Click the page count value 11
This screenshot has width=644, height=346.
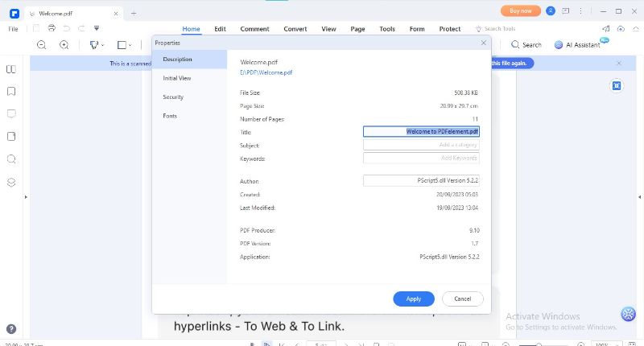[x=475, y=119]
